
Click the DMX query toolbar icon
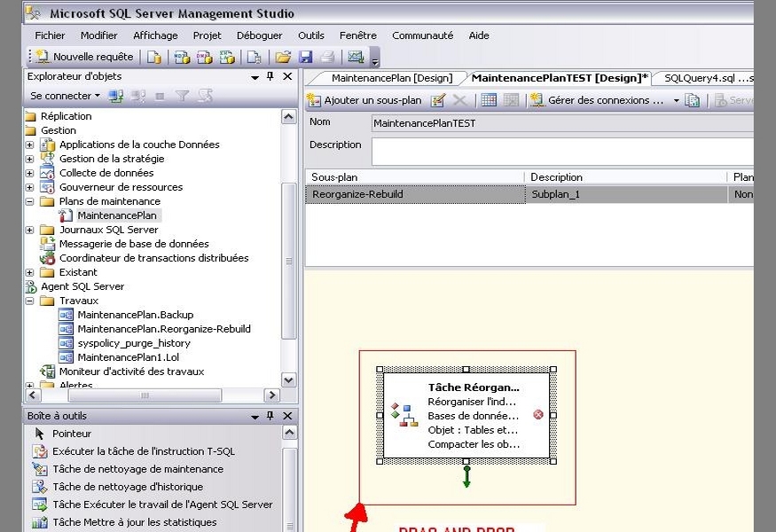tap(204, 57)
